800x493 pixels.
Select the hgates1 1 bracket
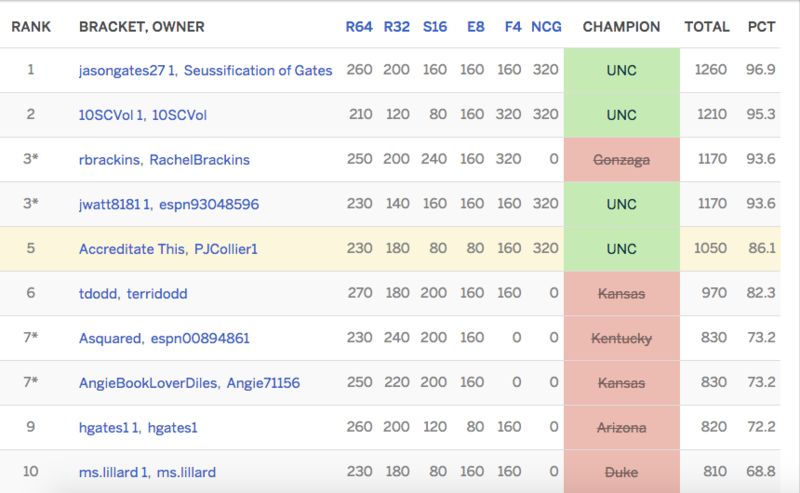[x=109, y=427]
